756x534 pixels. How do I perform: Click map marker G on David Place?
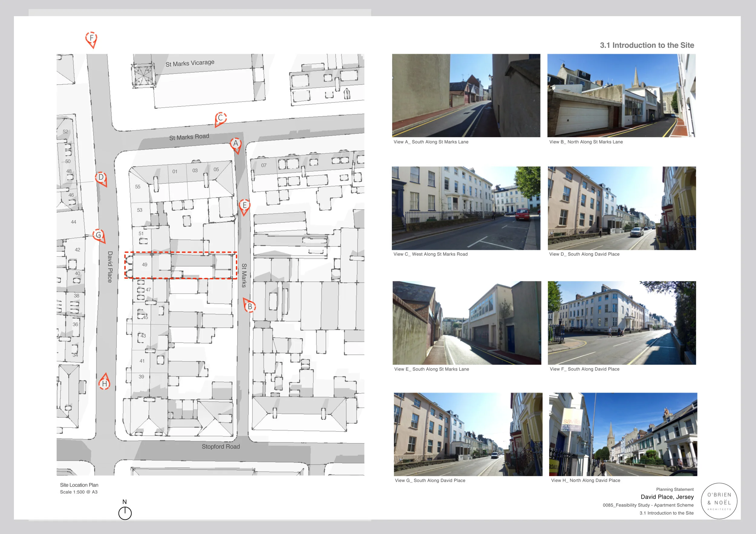(99, 235)
